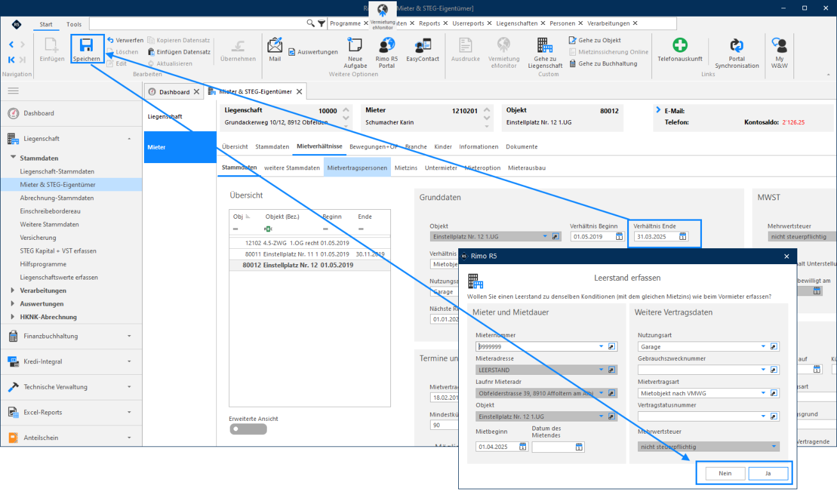Viewport: 837px width, 504px height.
Task: Click the Telefonauskunft green plus icon
Action: click(680, 45)
